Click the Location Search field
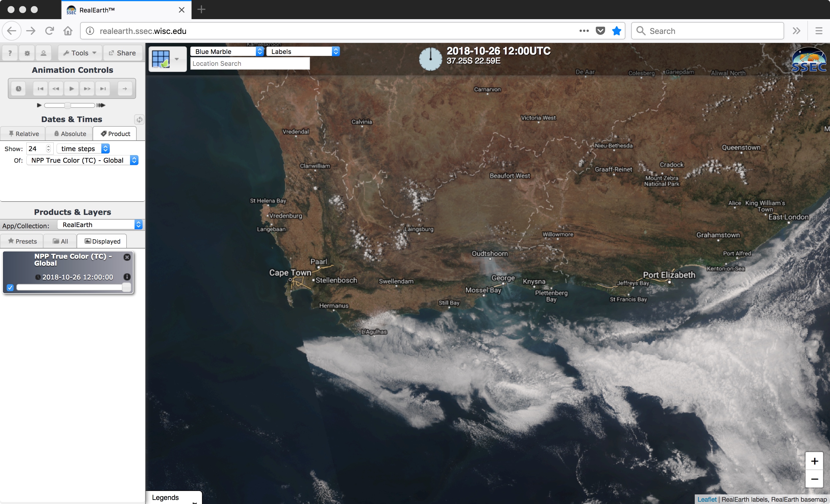Screen dimensions: 830x504 [250, 64]
